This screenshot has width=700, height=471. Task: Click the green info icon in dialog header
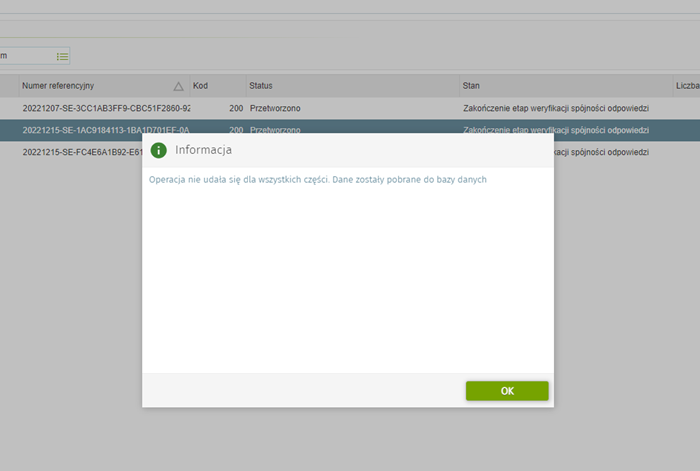pos(158,150)
